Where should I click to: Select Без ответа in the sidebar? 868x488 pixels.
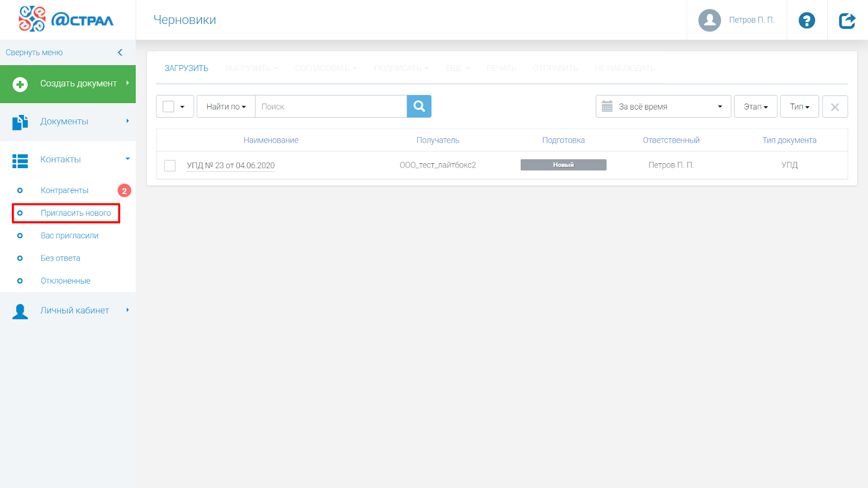[x=60, y=258]
